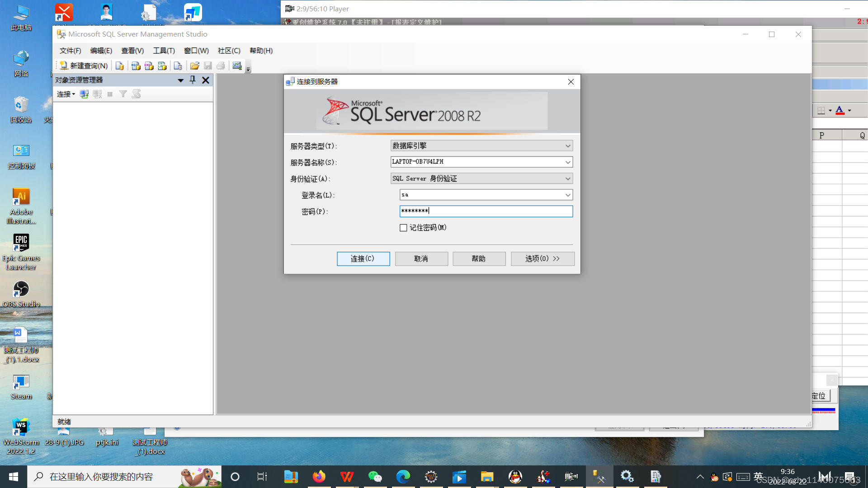Show hidden system tray icons arrow
Viewport: 868px width, 488px height.
tap(700, 477)
